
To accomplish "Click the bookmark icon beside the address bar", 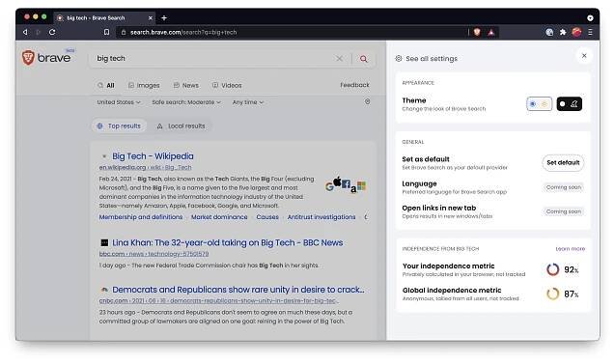I will (x=106, y=32).
